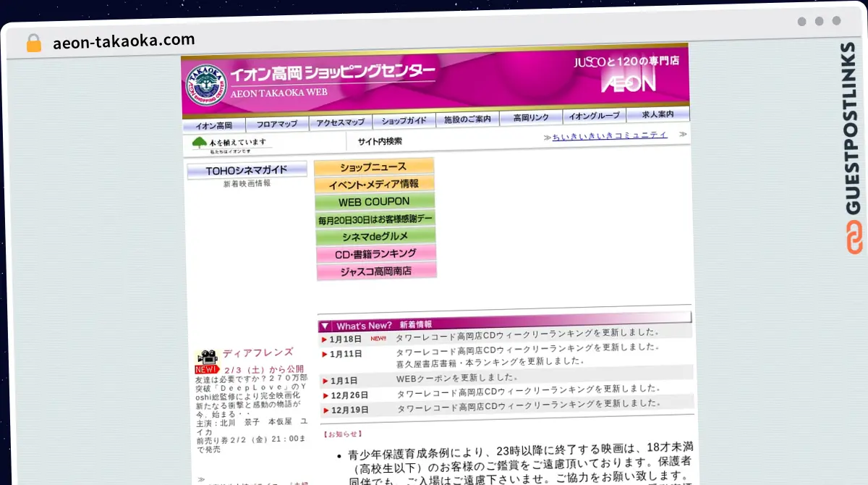The image size is (868, 485).
Task: Click the サイト内検索 label
Action: click(x=380, y=141)
